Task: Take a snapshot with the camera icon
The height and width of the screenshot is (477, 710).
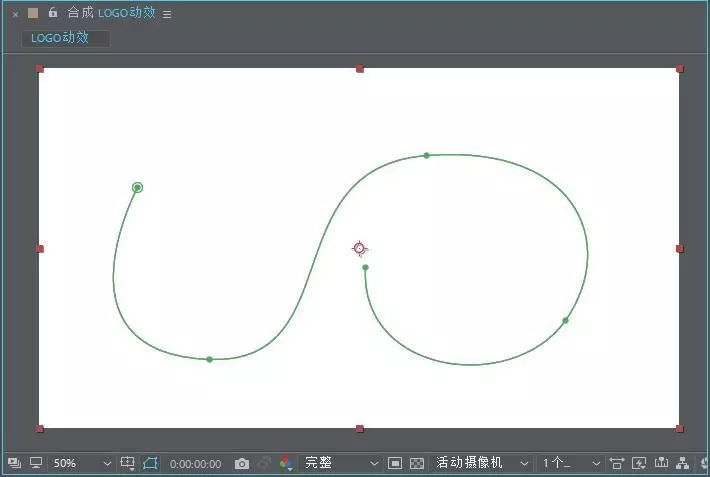Action: coord(242,464)
